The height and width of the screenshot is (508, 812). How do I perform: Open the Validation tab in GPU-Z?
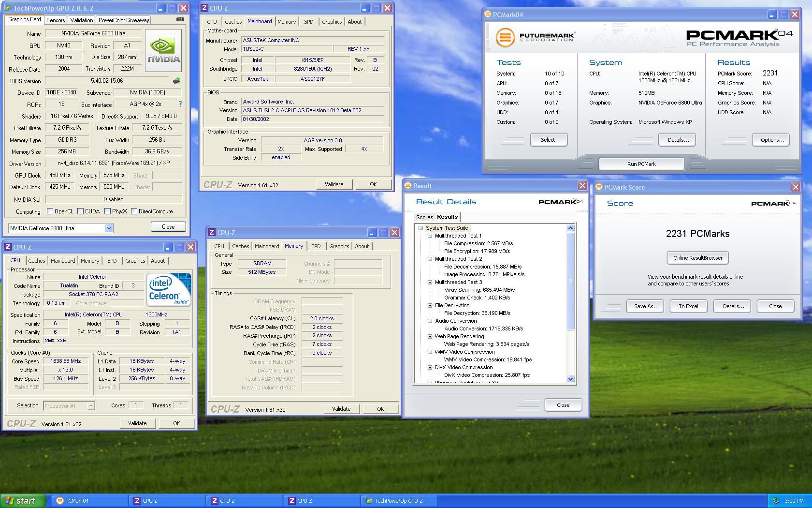[x=81, y=20]
